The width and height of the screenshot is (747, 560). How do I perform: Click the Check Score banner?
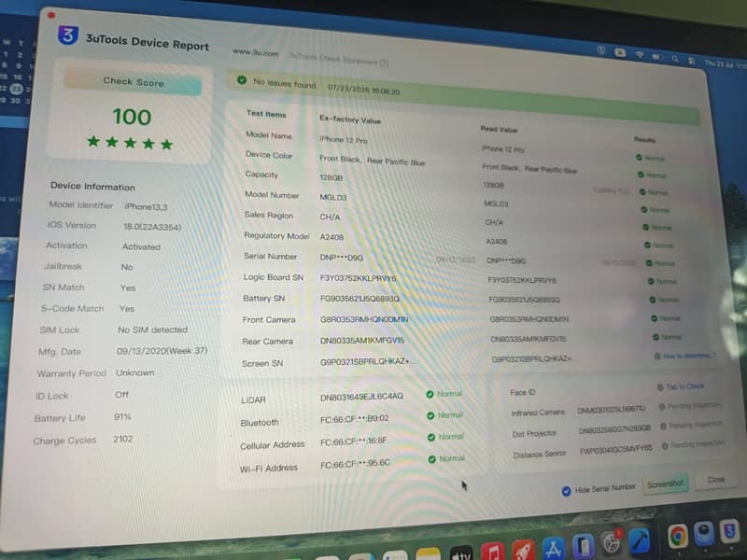coord(133,82)
